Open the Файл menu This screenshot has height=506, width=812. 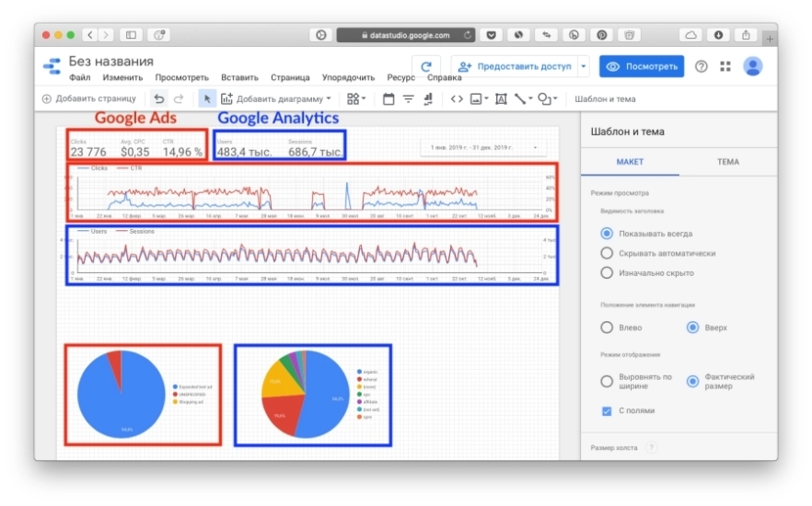coord(80,77)
